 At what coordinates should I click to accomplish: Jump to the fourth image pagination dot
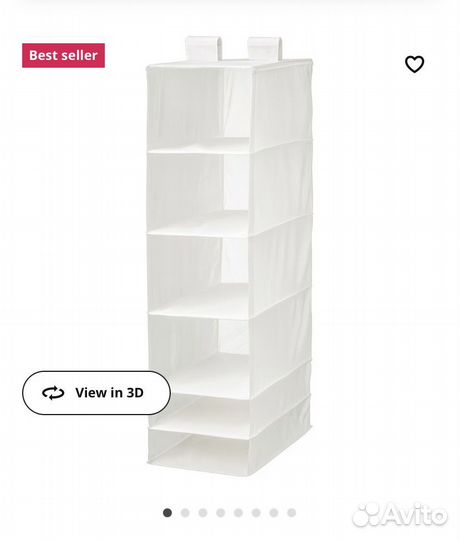point(221,513)
